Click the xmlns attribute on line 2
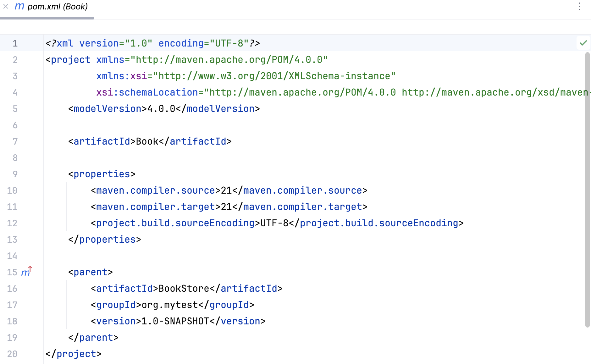 110,59
